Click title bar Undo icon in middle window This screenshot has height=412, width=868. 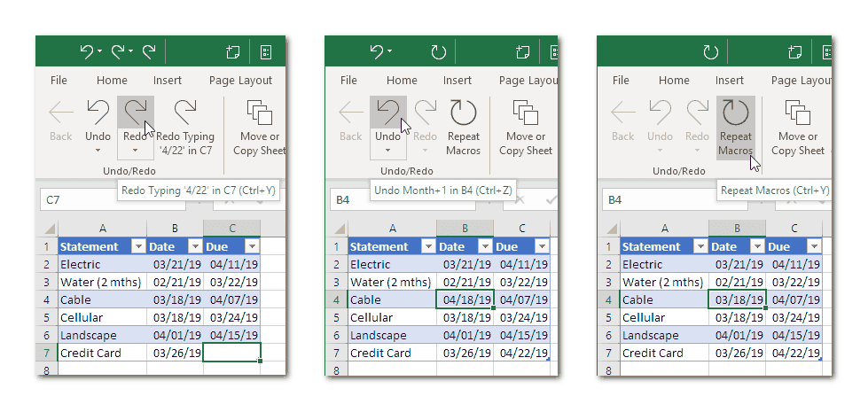coord(377,52)
